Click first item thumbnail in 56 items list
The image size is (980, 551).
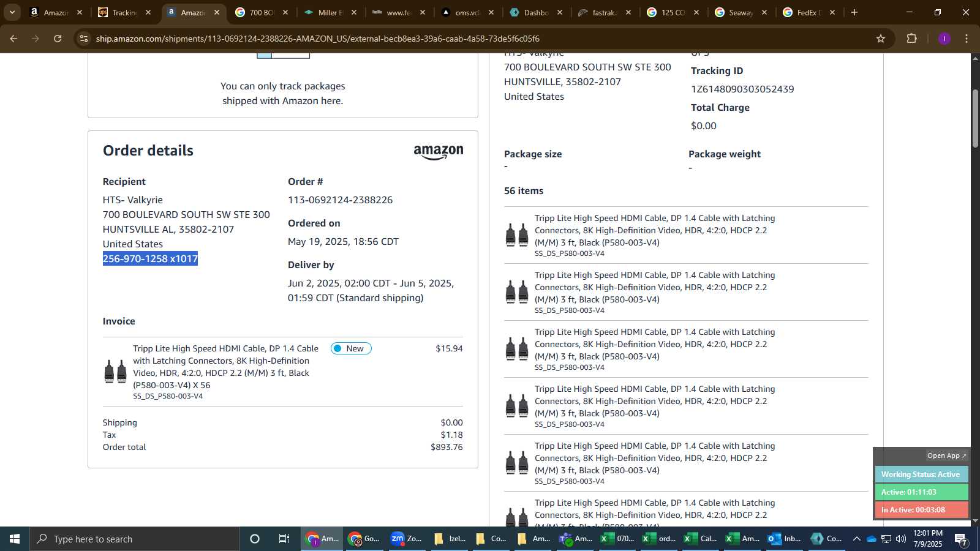[517, 235]
